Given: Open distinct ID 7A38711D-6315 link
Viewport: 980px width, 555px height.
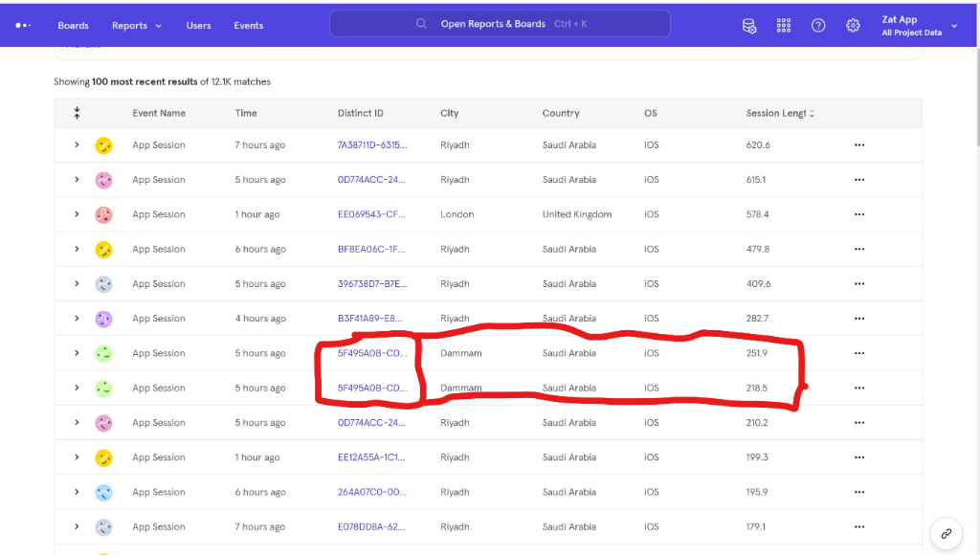Looking at the screenshot, I should (x=372, y=145).
